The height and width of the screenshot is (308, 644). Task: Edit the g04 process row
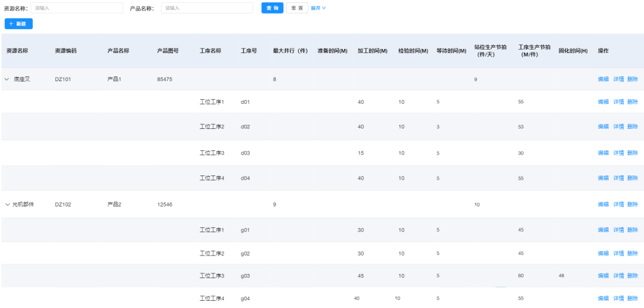pos(603,298)
